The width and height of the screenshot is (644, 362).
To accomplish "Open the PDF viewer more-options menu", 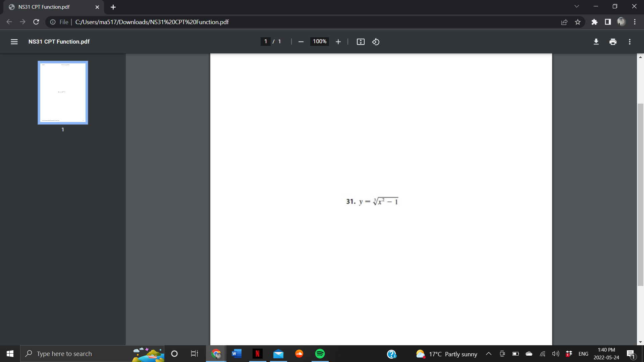I will click(x=630, y=42).
